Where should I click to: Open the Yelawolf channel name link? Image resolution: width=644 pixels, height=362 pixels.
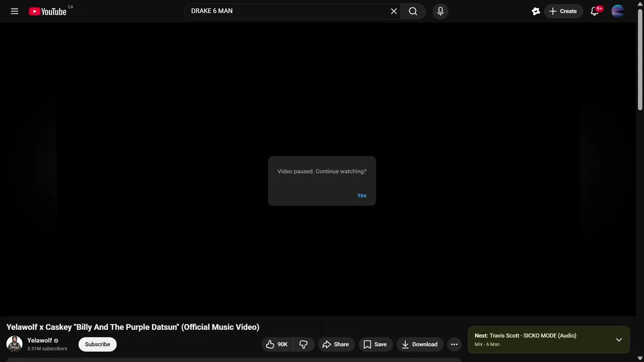pyautogui.click(x=40, y=340)
